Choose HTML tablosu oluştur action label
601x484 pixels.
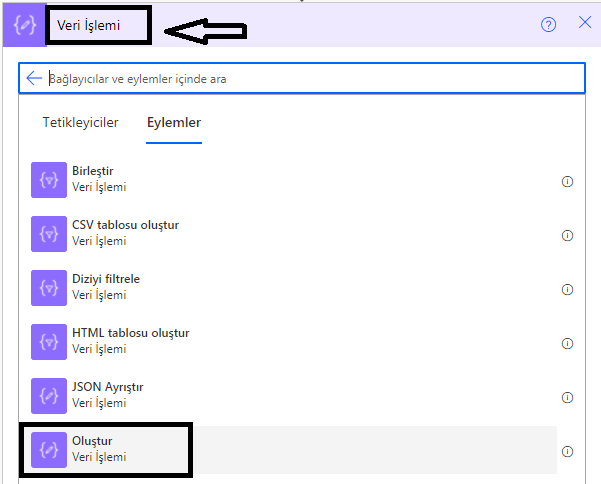pyautogui.click(x=131, y=333)
